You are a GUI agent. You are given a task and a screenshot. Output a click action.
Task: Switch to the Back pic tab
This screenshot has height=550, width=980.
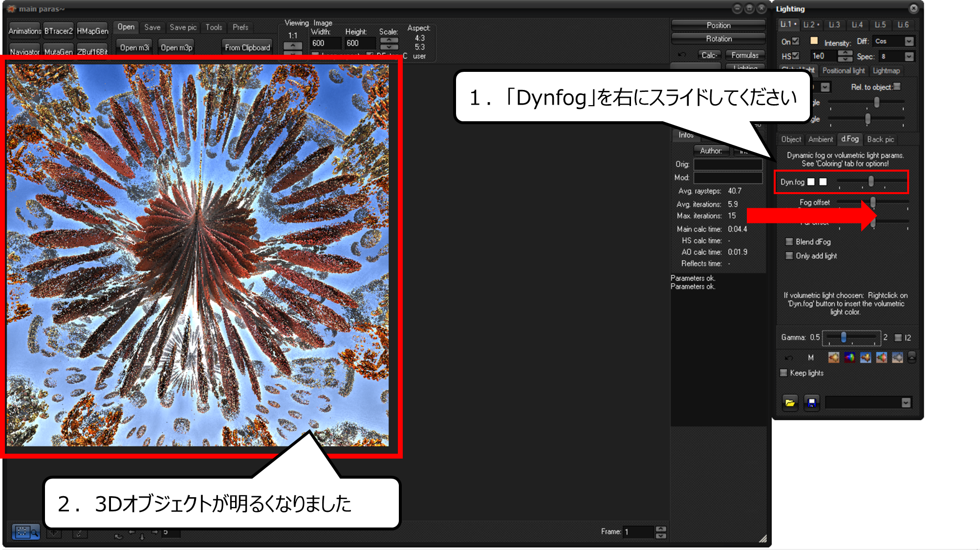pos(880,139)
